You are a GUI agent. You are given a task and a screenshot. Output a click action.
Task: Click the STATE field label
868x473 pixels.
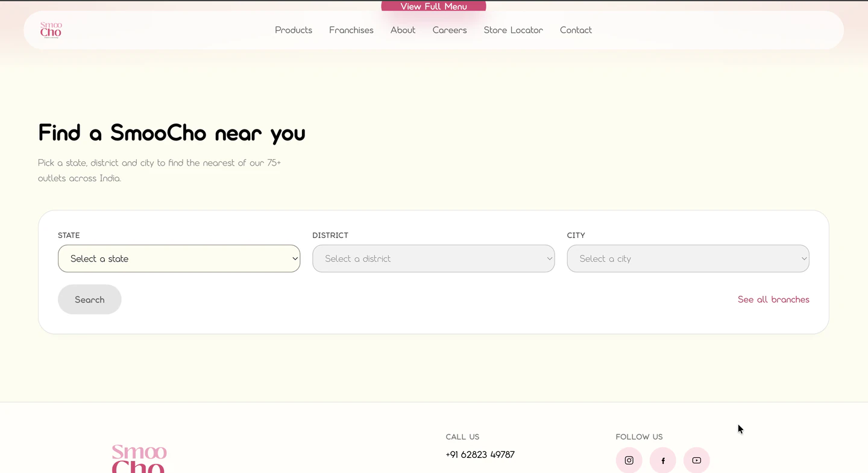tap(69, 236)
